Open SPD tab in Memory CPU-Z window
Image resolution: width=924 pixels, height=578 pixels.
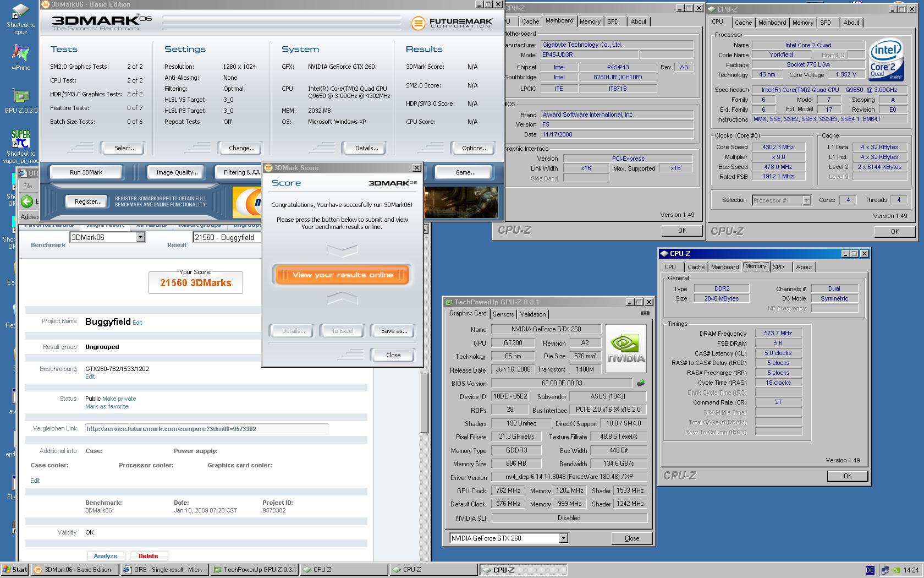[x=778, y=267]
